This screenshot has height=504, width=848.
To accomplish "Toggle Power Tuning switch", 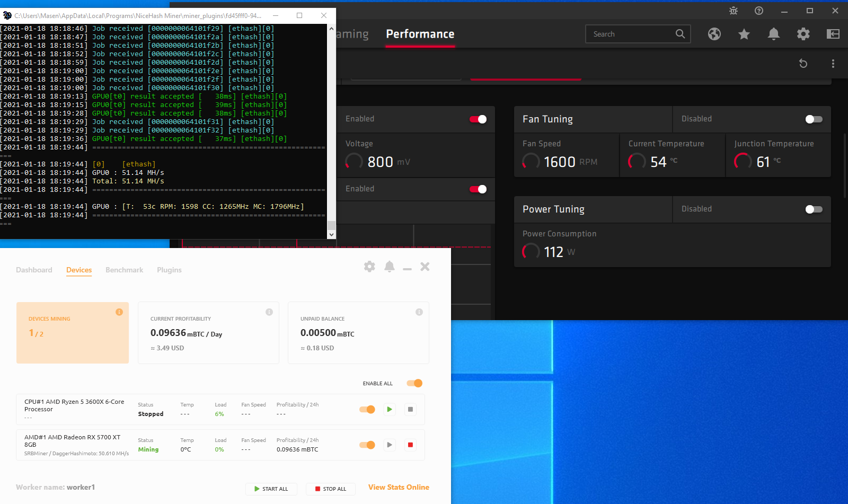I will click(814, 209).
